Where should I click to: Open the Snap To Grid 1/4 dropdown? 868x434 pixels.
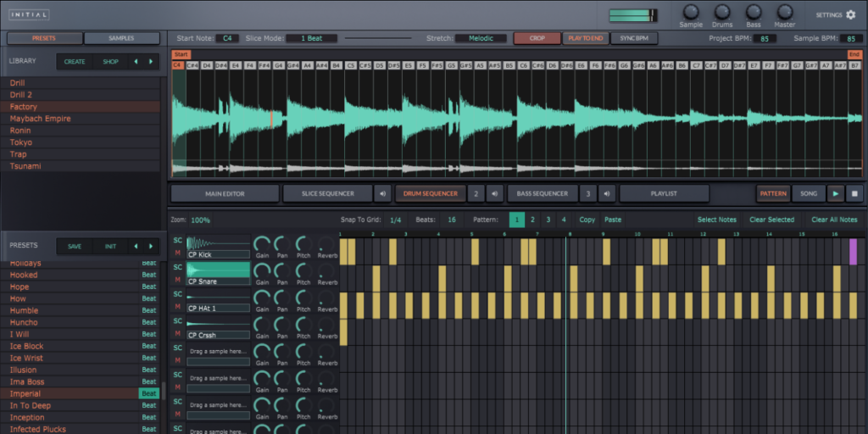click(x=395, y=220)
